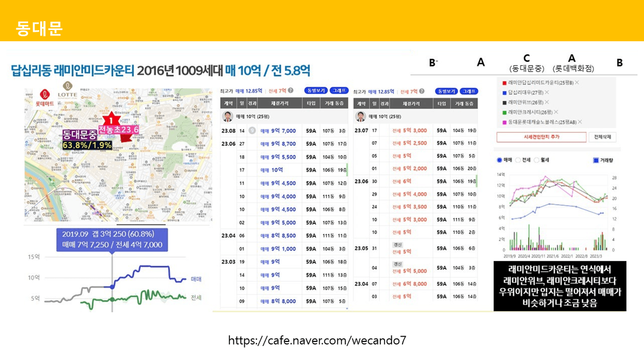Screen dimensions: 644x362
Task: Click 동대문 slide title
Action: point(39,28)
